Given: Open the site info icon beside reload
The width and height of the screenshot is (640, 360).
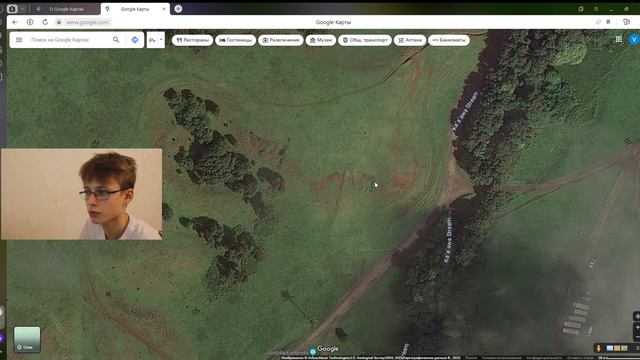Looking at the screenshot, I should click(x=30, y=22).
